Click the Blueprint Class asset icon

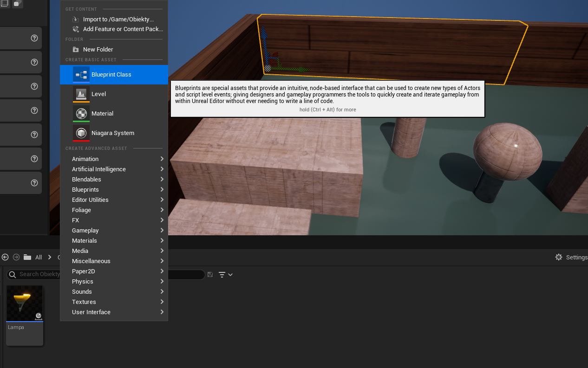point(81,75)
